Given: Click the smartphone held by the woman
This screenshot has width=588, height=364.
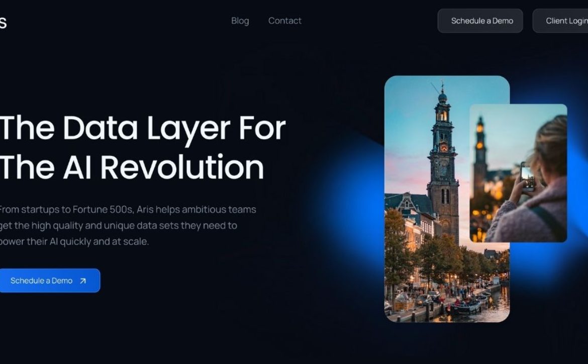Looking at the screenshot, I should pos(528,177).
